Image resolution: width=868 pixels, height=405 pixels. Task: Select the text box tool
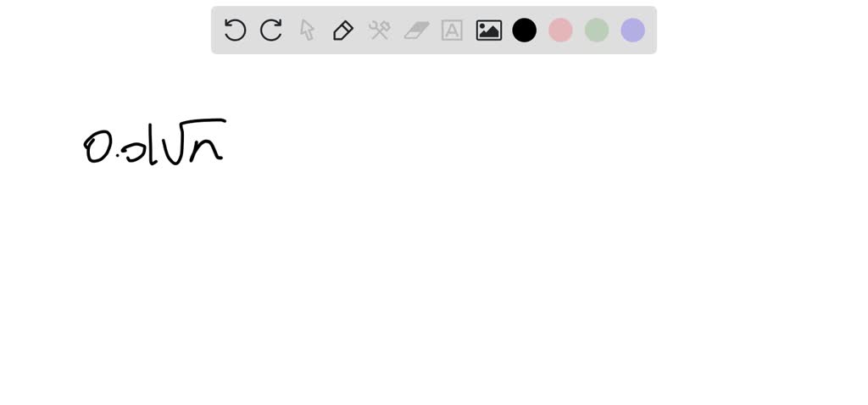point(453,31)
